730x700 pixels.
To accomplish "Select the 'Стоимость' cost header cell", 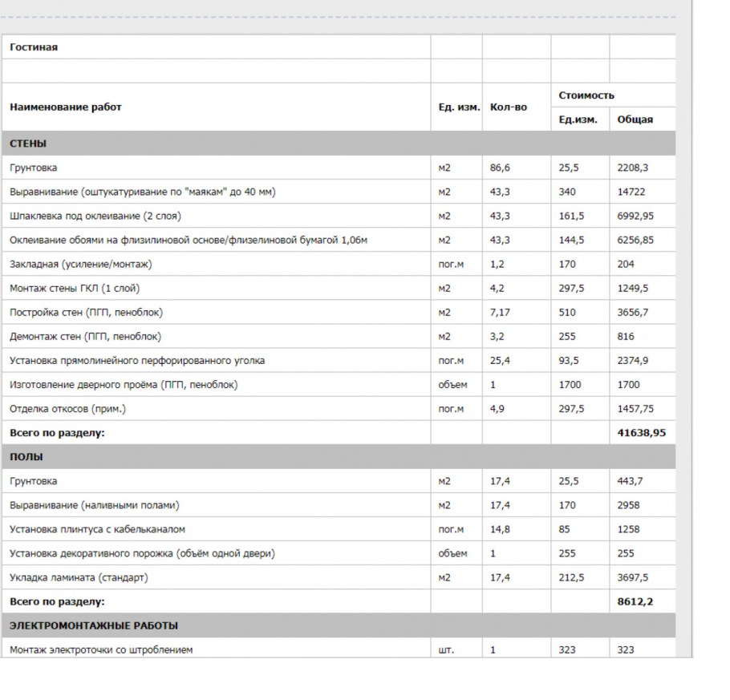I will 586,95.
